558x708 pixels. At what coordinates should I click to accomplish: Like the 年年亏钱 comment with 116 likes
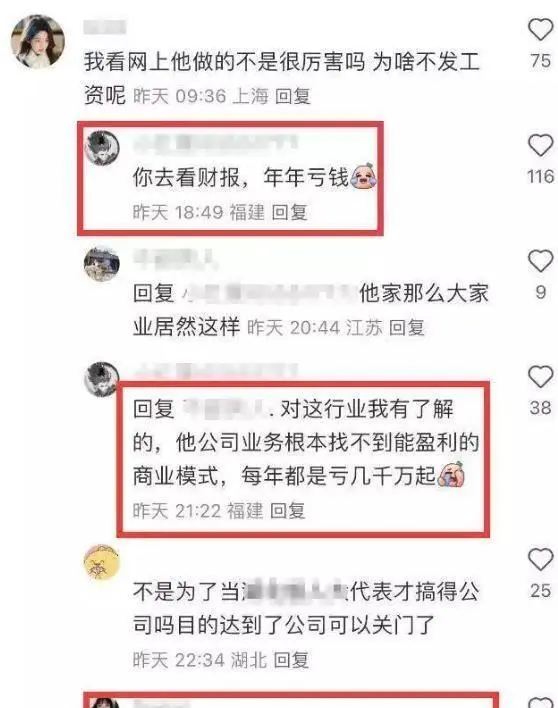click(x=540, y=145)
